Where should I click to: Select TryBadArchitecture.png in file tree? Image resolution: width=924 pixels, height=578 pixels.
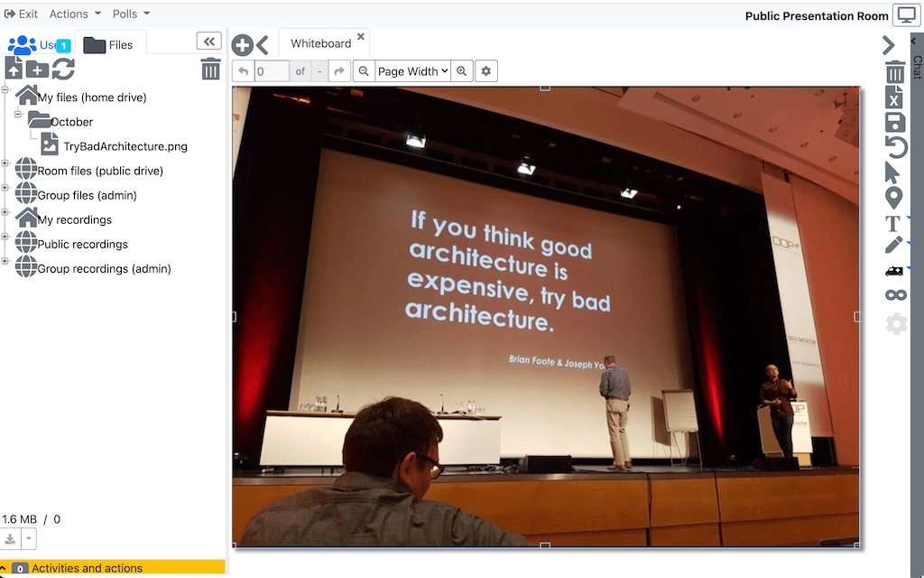[x=125, y=146]
